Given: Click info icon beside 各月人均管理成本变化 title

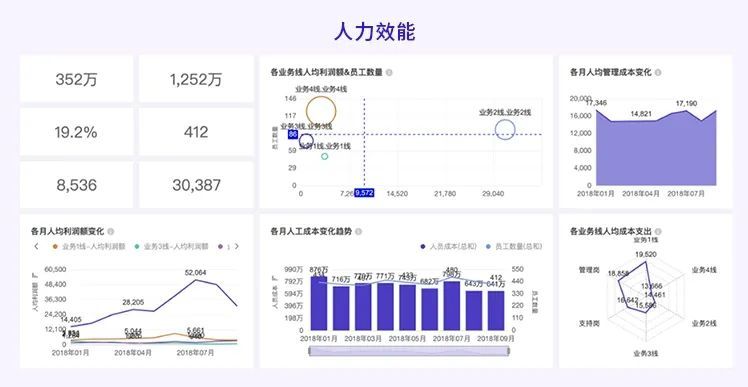Looking at the screenshot, I should click(658, 73).
